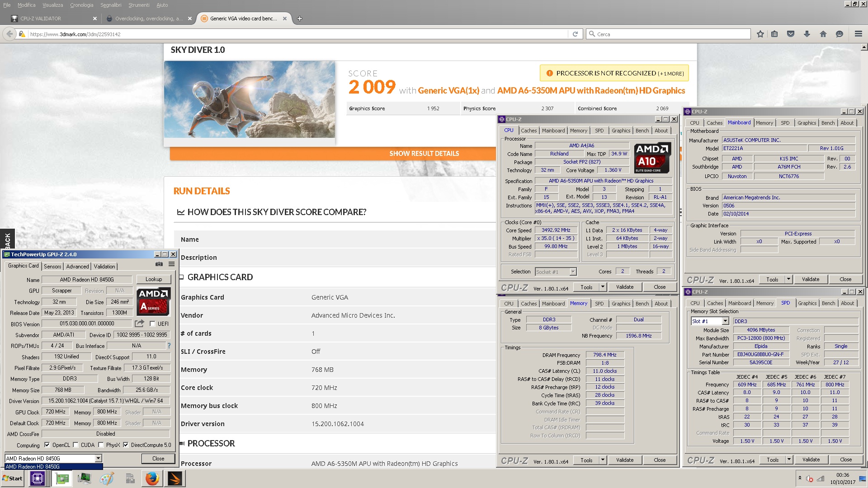Show bookmarks list in Firefox toolbar
The height and width of the screenshot is (488, 868).
pos(774,34)
